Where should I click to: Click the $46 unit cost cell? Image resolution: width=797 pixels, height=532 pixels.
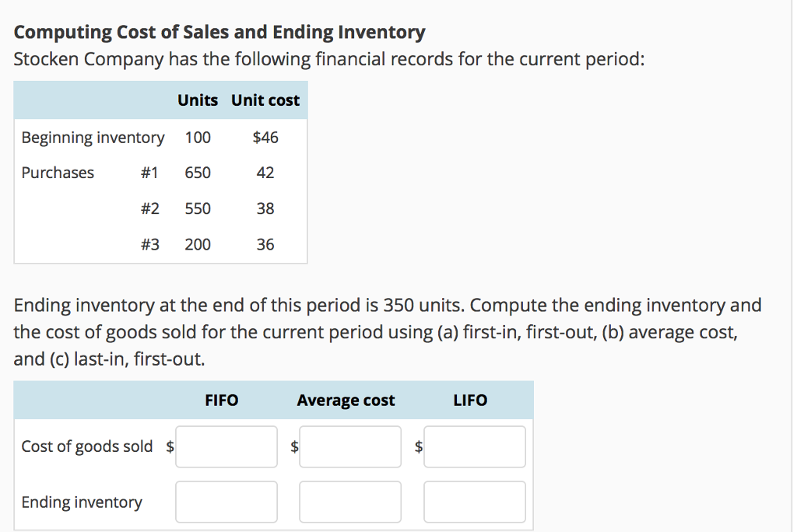click(265, 137)
